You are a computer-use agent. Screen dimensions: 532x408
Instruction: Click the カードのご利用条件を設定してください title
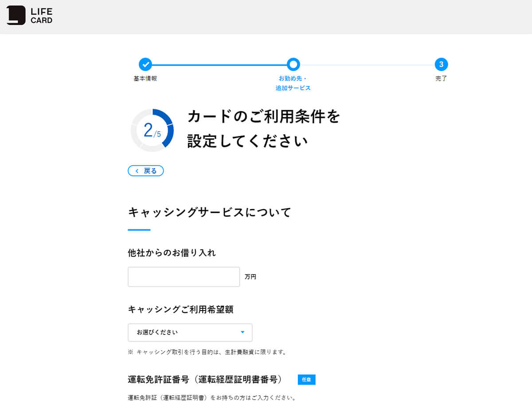click(264, 129)
